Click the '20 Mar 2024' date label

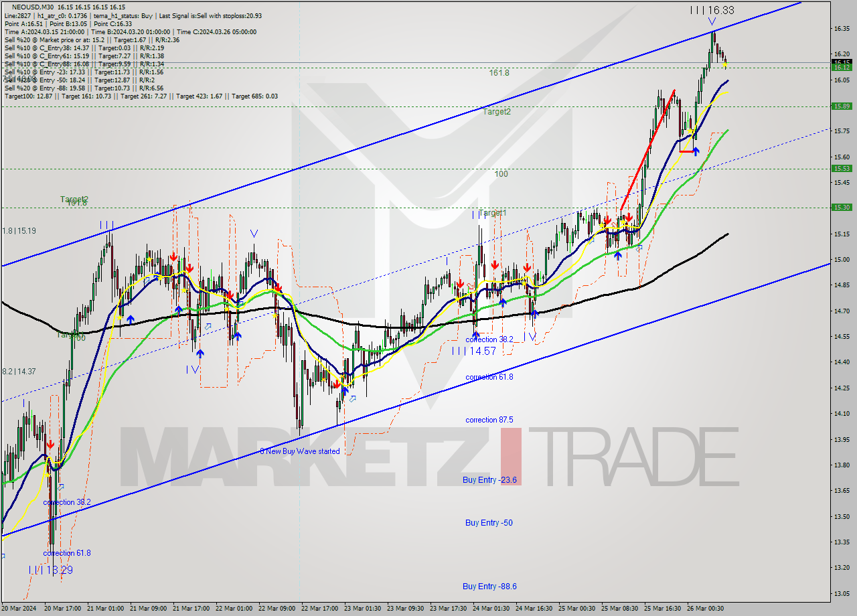[x=19, y=609]
